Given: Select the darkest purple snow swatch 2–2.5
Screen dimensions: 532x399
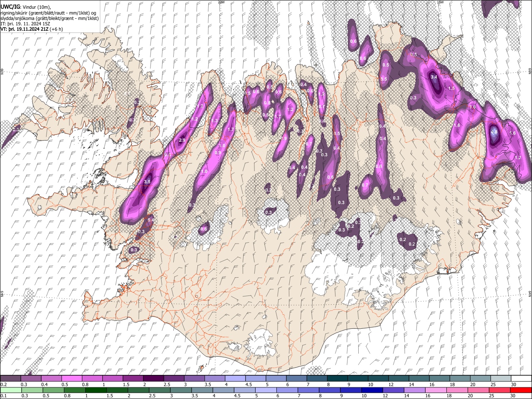Looking at the screenshot, I should 153,378.
